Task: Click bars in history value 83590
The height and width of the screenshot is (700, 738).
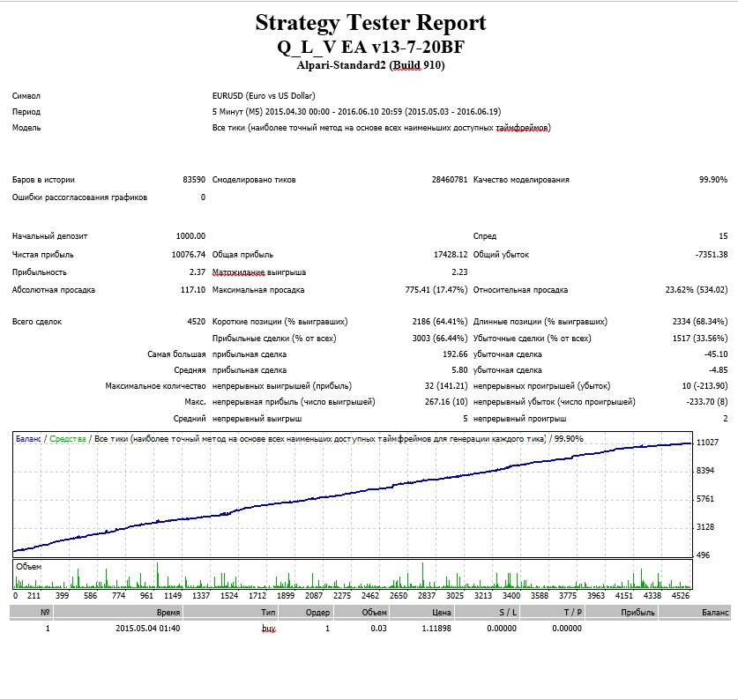Action: tap(194, 179)
